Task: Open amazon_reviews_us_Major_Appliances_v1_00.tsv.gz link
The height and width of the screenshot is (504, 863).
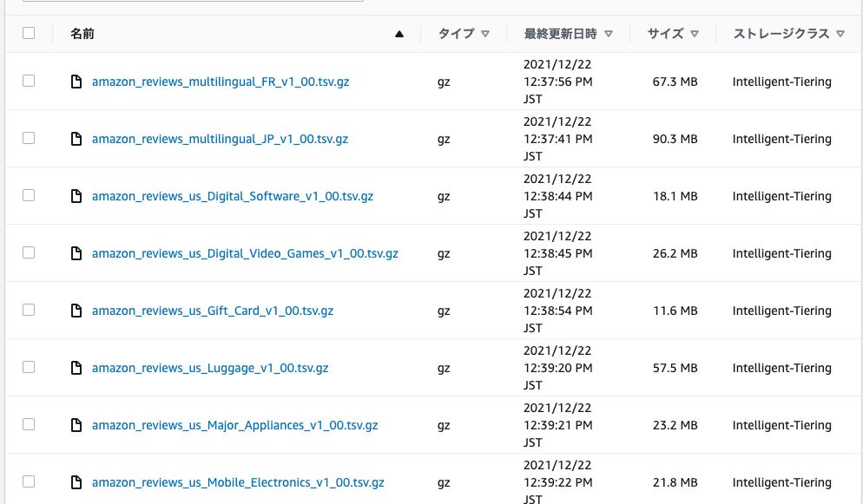Action: [x=235, y=425]
